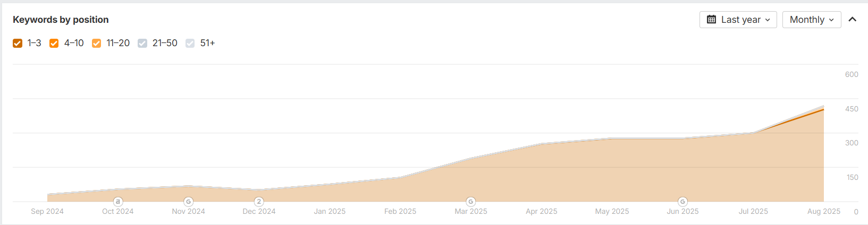Click the calendar icon in Last year button
868x225 pixels.
[711, 20]
